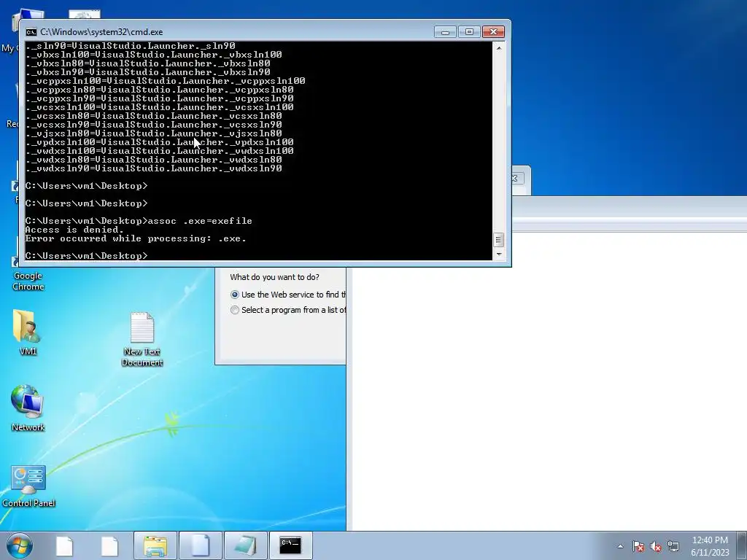
Task: Choose 'Select a program from a list' radio
Action: 234,310
